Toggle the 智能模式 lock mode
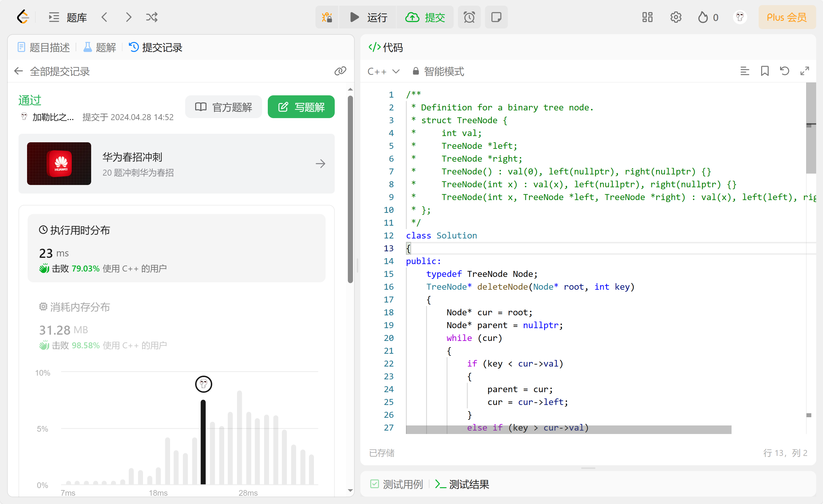The image size is (823, 504). tap(438, 71)
